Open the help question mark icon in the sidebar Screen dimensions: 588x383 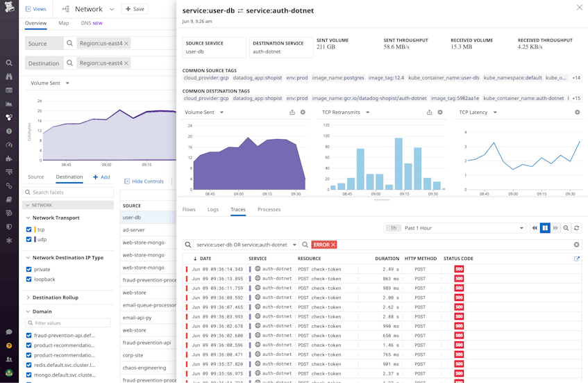click(9, 345)
